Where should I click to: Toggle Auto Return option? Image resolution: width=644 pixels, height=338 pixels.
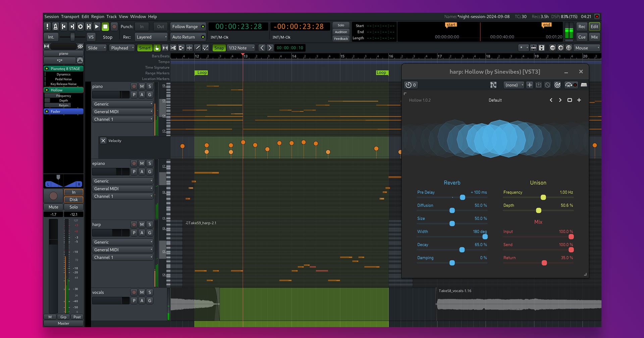[x=188, y=37]
